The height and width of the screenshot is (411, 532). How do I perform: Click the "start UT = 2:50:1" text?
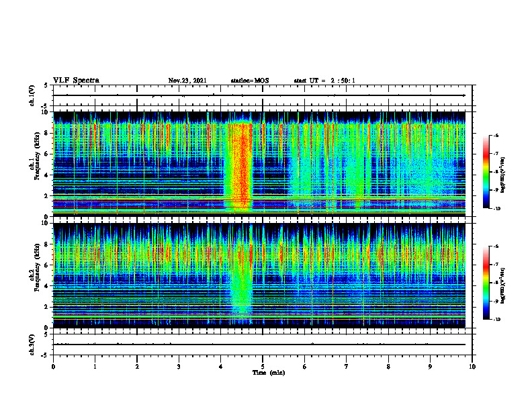click(x=324, y=81)
